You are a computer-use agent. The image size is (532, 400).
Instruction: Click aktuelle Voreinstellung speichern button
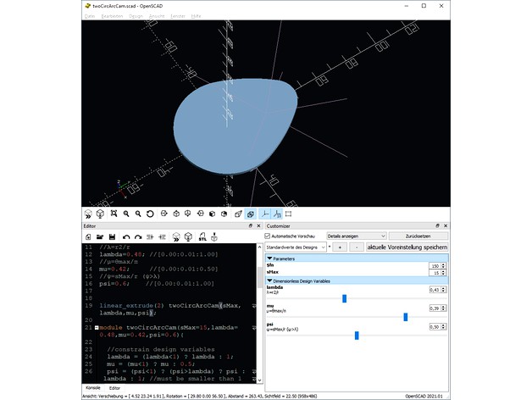point(407,247)
